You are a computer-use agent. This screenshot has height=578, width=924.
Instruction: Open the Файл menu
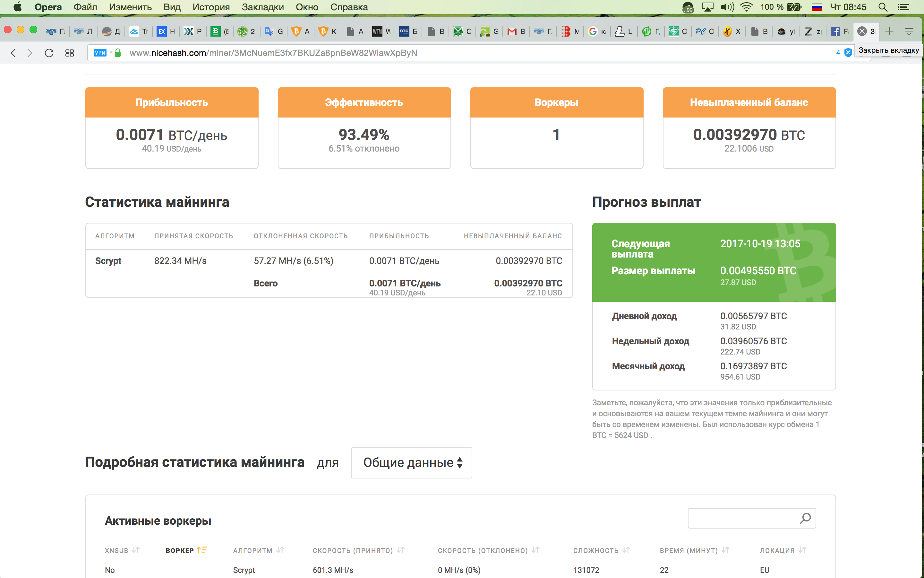tap(85, 7)
